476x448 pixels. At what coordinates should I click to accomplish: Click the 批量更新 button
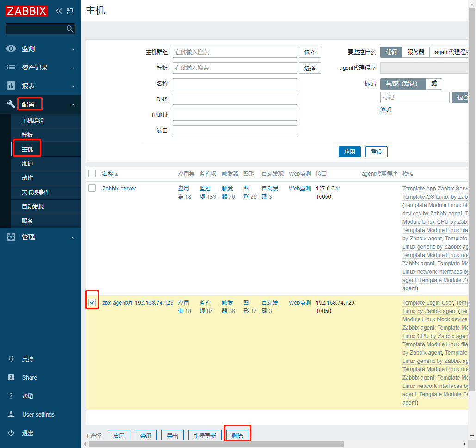[x=204, y=435]
